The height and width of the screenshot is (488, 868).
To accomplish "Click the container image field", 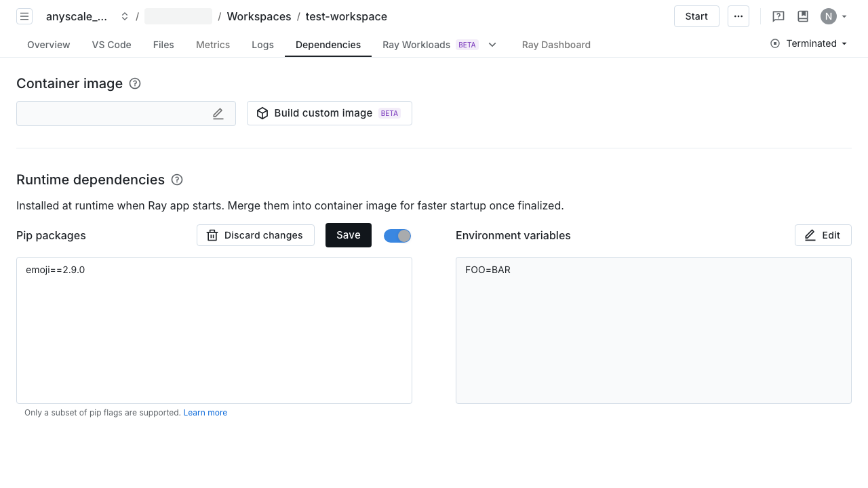I will click(x=126, y=113).
